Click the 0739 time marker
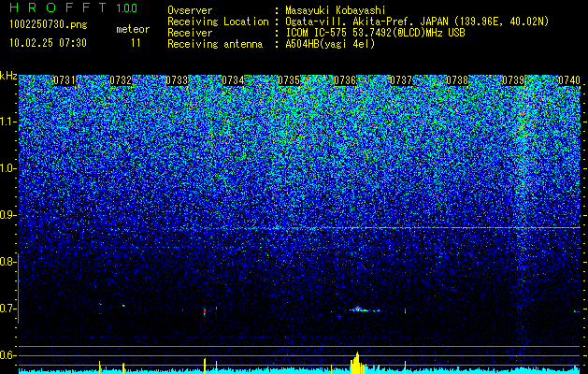The width and height of the screenshot is (588, 374). [x=513, y=80]
